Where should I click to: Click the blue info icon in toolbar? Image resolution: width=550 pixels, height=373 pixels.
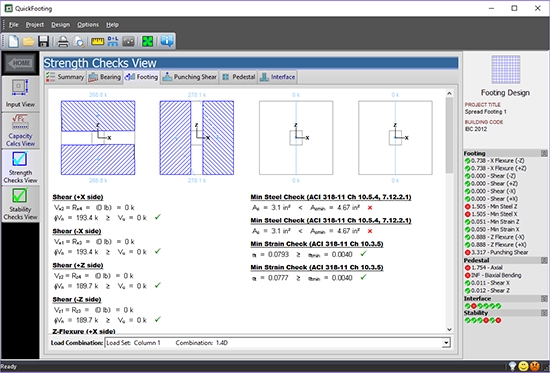point(167,41)
